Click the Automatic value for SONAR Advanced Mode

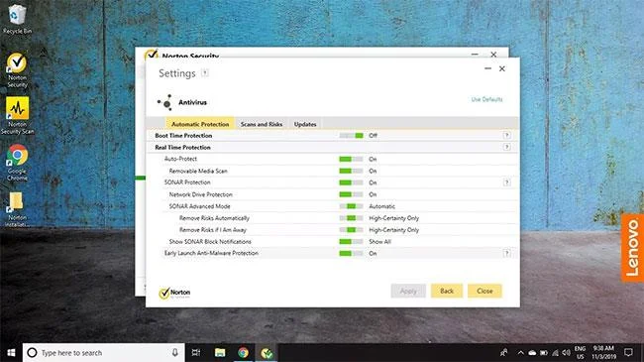[x=382, y=206]
